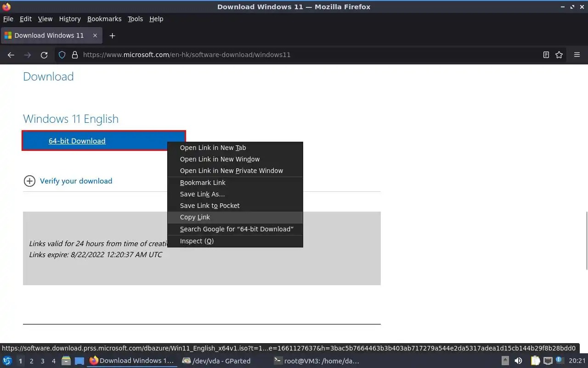Bookmark this page with the star
Viewport: 588px width, 368px height.
coord(559,55)
